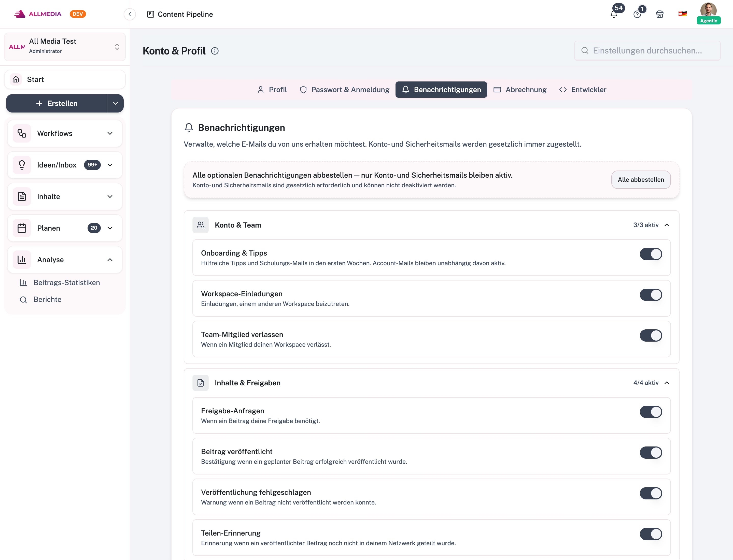Toggle Beitrag veröffentlicht switch
733x560 pixels.
(651, 452)
